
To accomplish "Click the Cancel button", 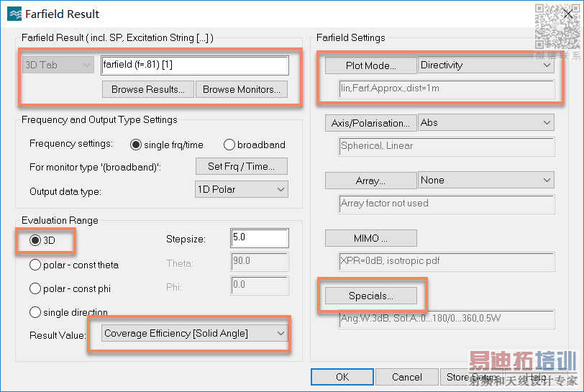I will 407,377.
